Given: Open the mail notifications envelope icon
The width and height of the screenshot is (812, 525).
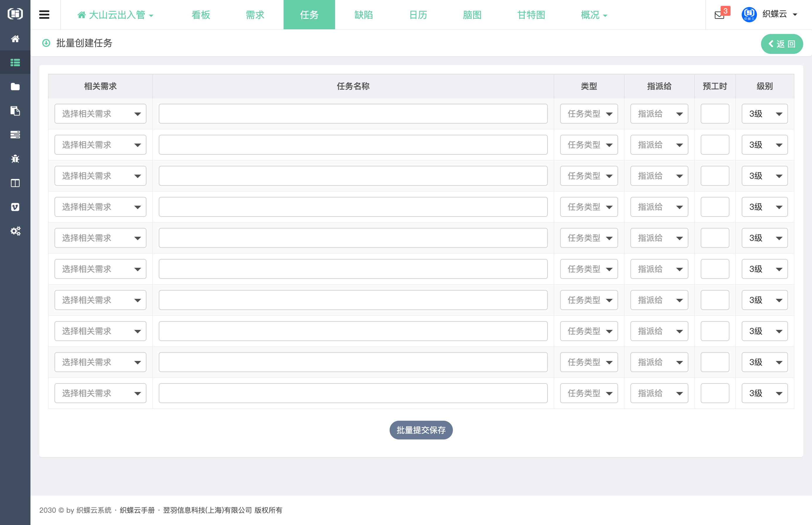Looking at the screenshot, I should (719, 15).
